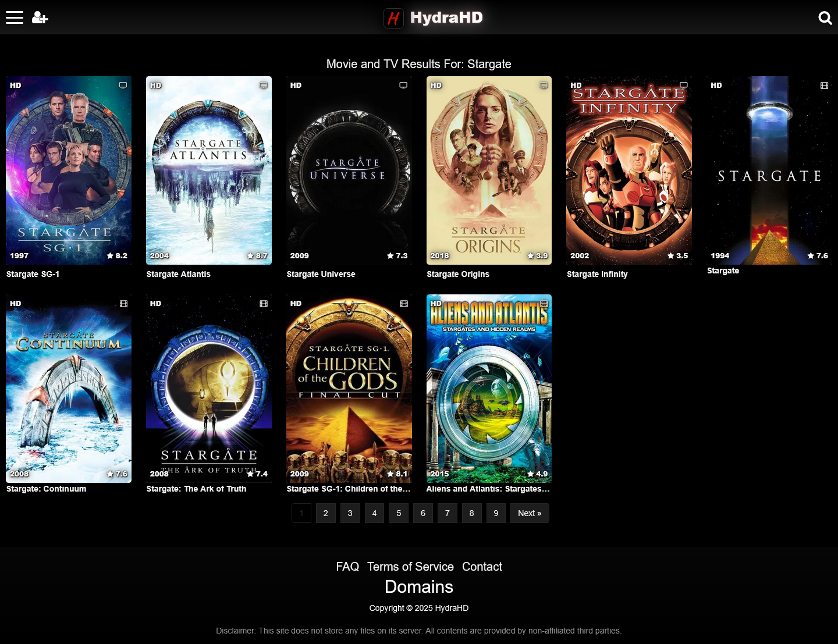The image size is (838, 644).
Task: Click the 8.2 star rating on Stargate SG-1
Action: click(x=117, y=255)
